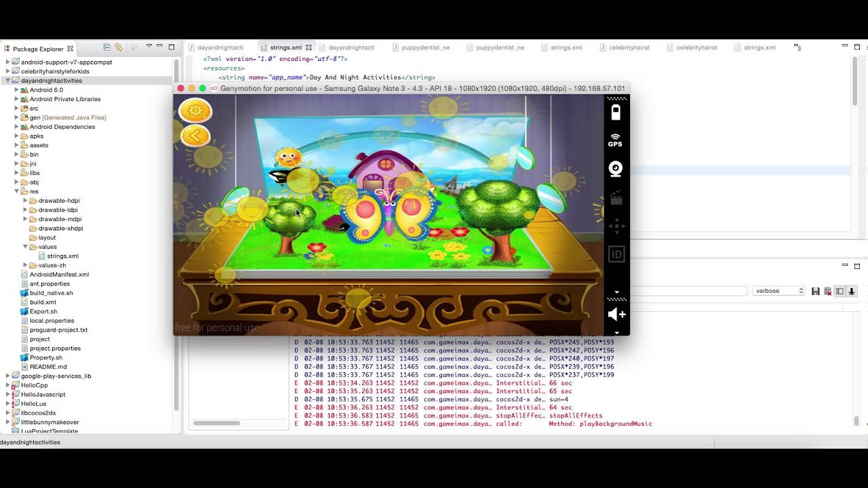
Task: Open the verbose log level dropdown
Action: [x=778, y=291]
